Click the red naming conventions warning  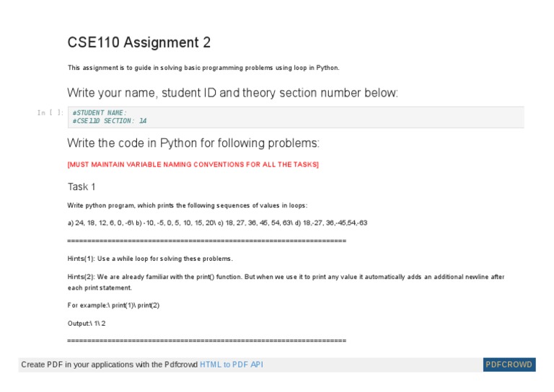coord(193,164)
